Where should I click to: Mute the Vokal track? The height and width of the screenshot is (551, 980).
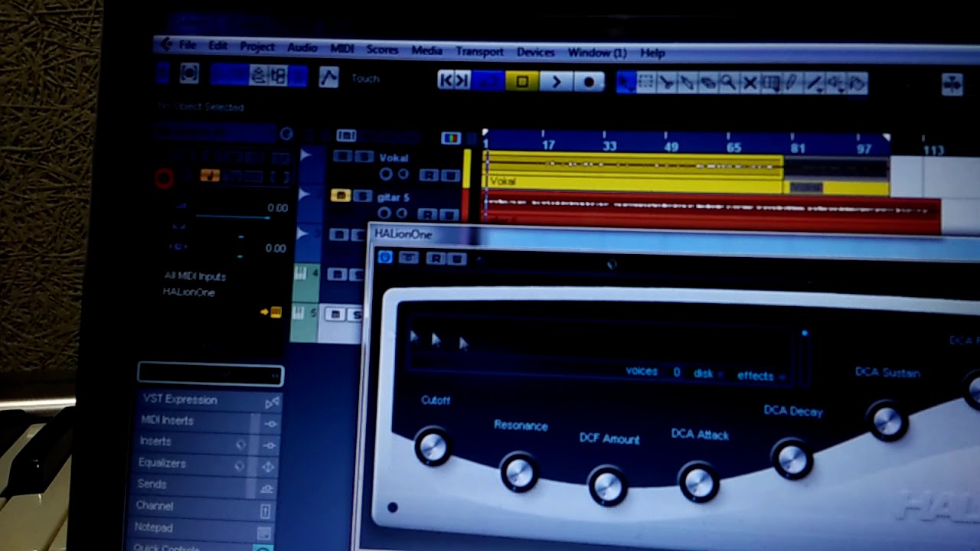click(x=342, y=156)
